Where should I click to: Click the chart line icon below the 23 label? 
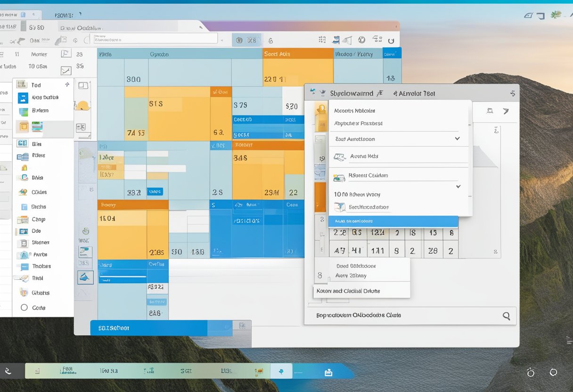pyautogui.click(x=65, y=71)
